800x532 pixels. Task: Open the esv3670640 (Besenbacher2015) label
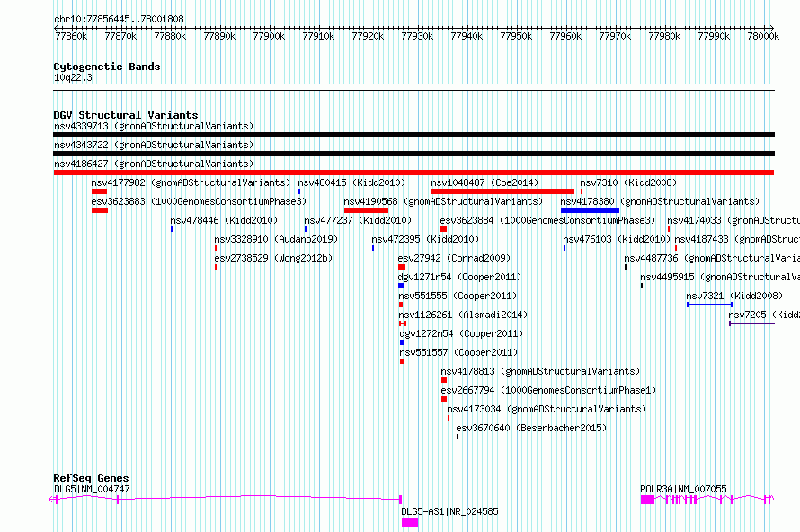pos(531,428)
